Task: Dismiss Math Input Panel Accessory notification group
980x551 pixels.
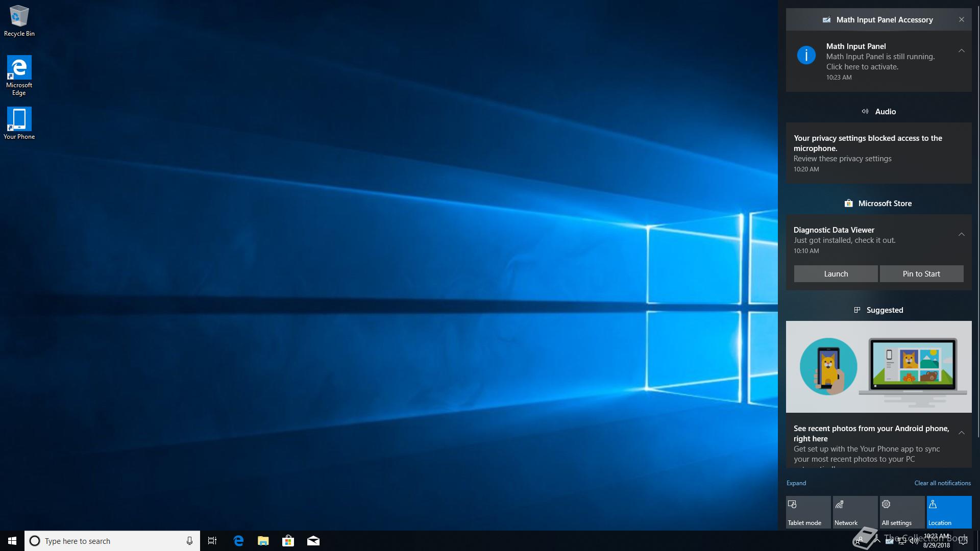Action: click(x=962, y=19)
